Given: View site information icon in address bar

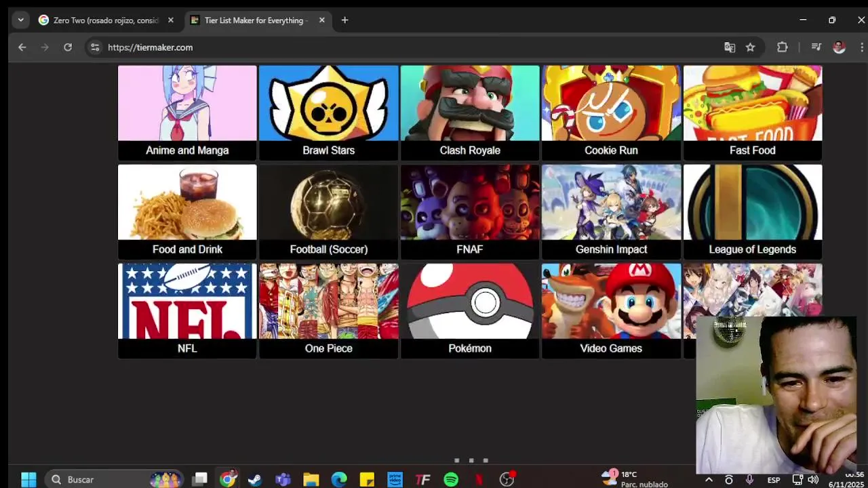Looking at the screenshot, I should [x=95, y=47].
